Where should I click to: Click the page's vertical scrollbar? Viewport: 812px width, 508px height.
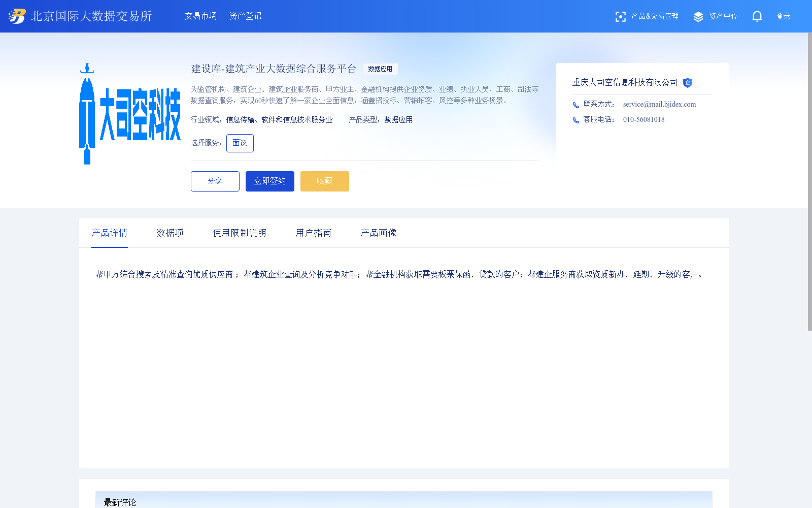(809, 182)
